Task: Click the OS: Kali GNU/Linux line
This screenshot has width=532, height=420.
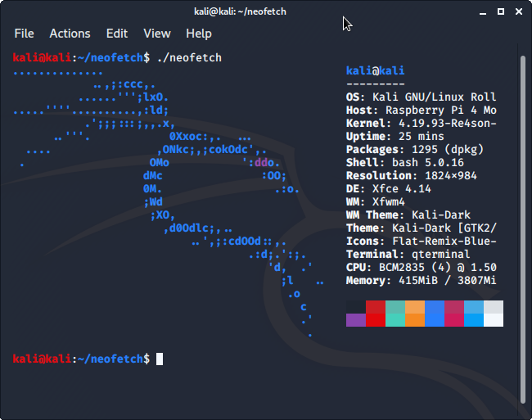Action: (421, 97)
